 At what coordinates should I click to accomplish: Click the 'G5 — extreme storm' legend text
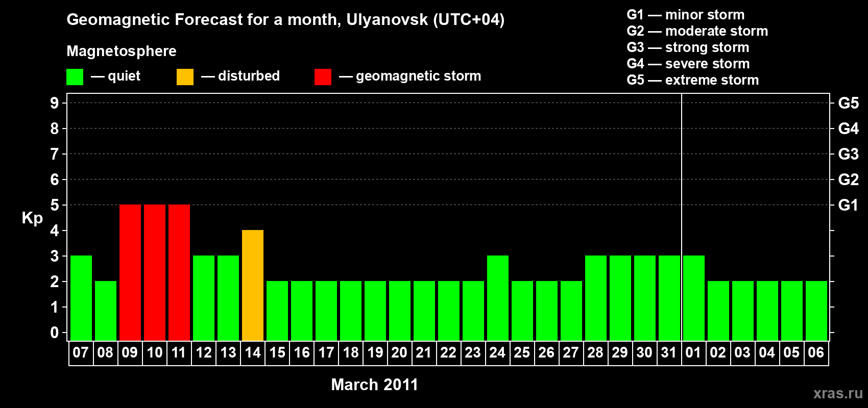tap(693, 80)
